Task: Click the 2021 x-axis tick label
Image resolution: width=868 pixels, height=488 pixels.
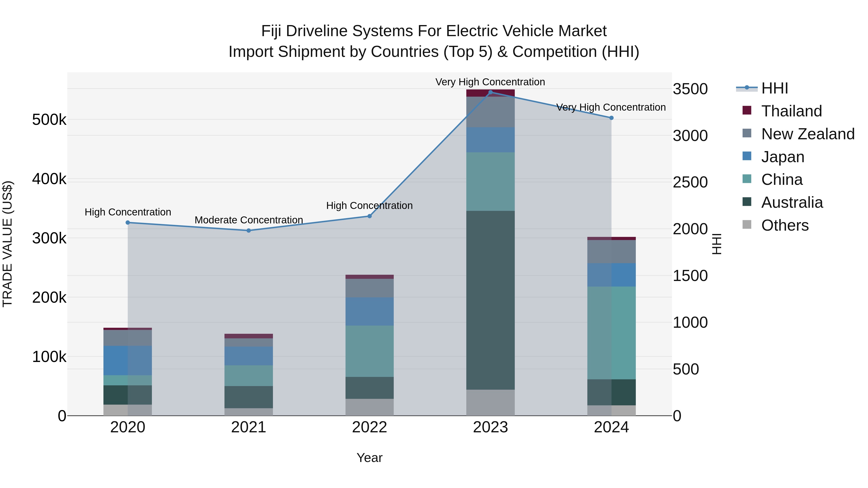Action: [x=249, y=427]
